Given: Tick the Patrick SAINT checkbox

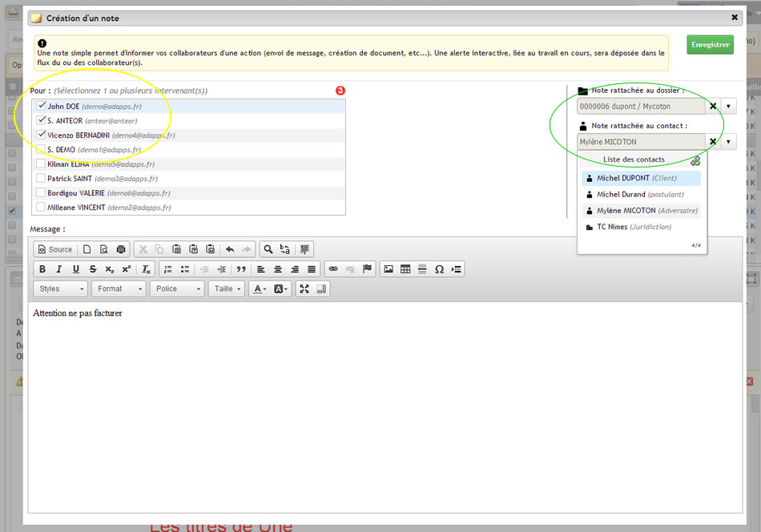Looking at the screenshot, I should tap(42, 179).
